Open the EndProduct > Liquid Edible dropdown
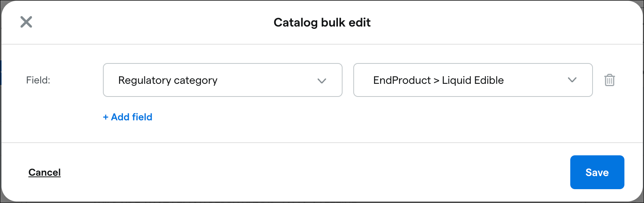The width and height of the screenshot is (644, 203). click(473, 80)
